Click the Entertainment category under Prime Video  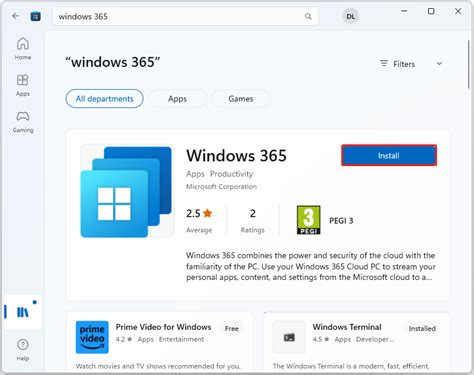(181, 339)
